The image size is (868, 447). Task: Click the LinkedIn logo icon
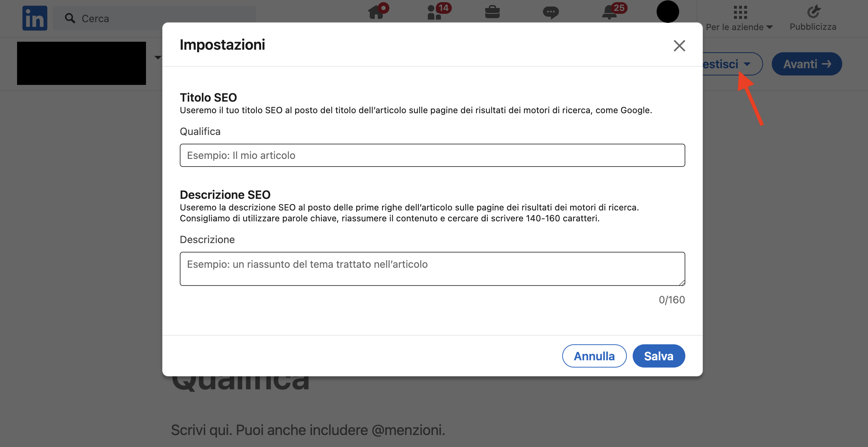(x=35, y=18)
